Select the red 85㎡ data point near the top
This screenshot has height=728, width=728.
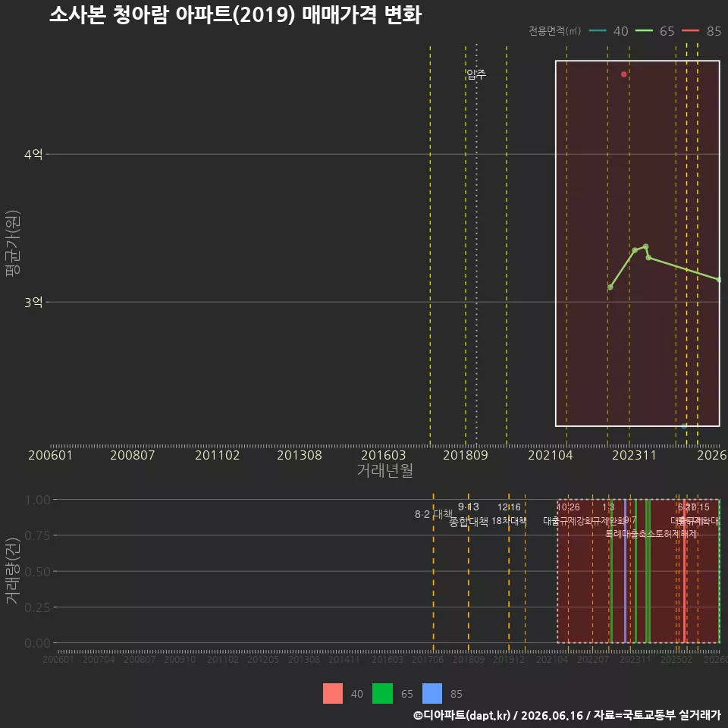click(623, 74)
